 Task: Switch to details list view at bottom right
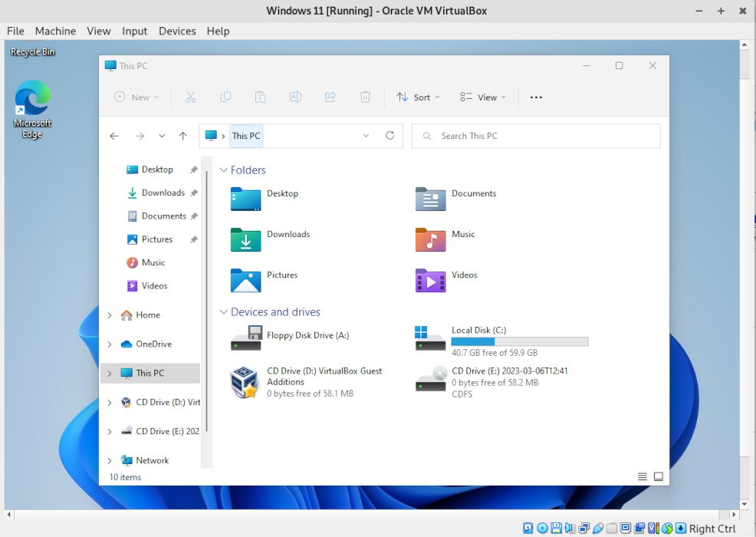tap(641, 476)
